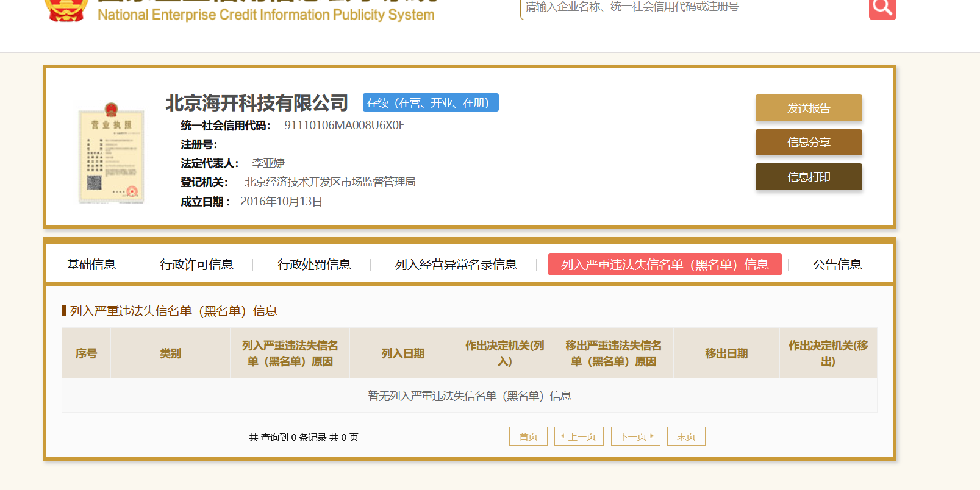Click the 上一页 previous page button

pyautogui.click(x=579, y=436)
